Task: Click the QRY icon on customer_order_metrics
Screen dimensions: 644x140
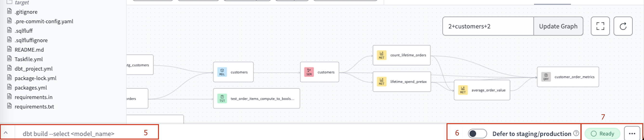Action: pos(546,77)
